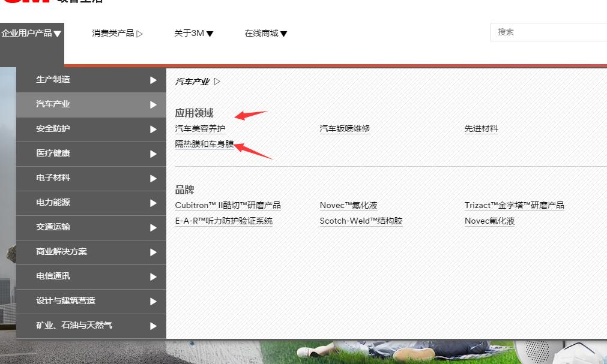Open the Trizact金字塔研磨产品 link
The image size is (607, 364).
pos(515,206)
